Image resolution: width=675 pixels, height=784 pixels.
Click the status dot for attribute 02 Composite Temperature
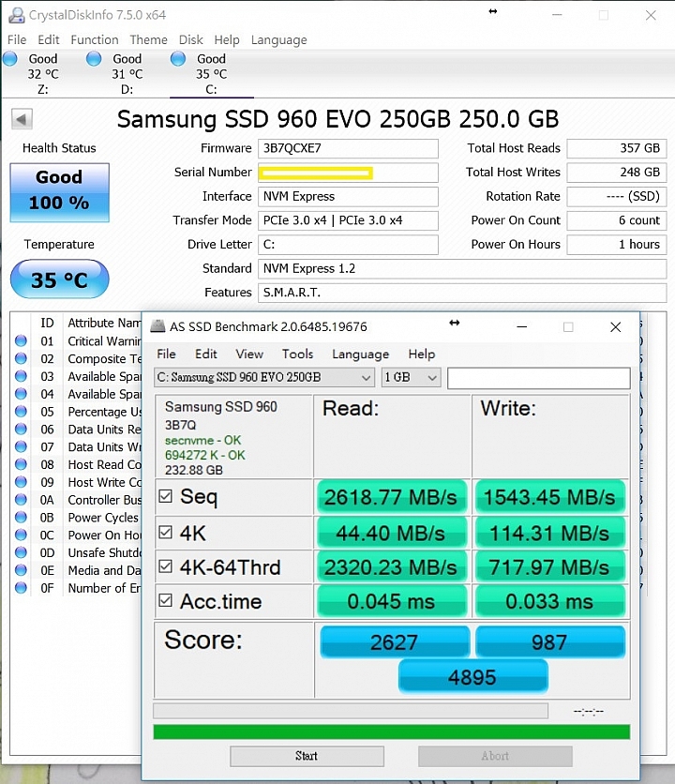[21, 358]
